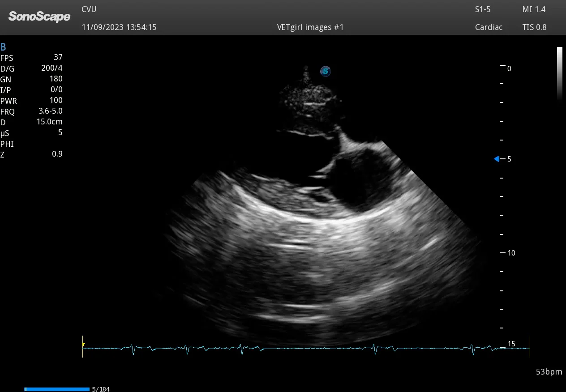The width and height of the screenshot is (566, 392).
Task: Click the yellow marker at ECG trace start
Action: (x=84, y=345)
